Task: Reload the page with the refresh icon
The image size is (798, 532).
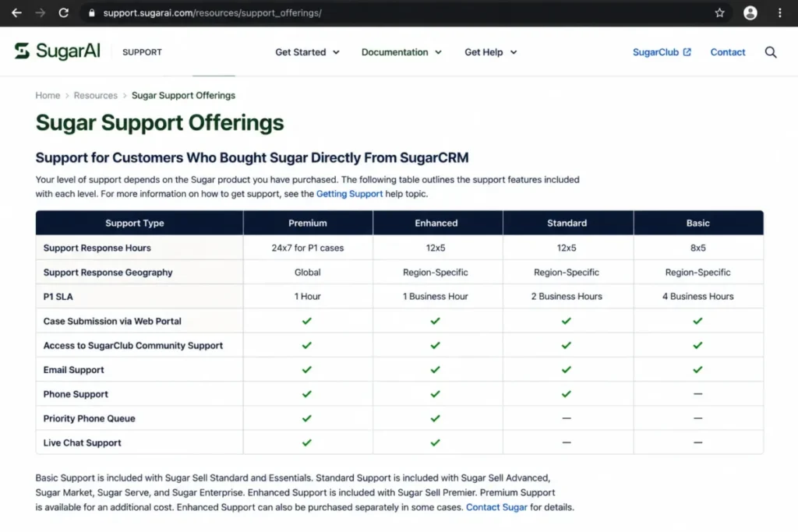Action: (64, 12)
